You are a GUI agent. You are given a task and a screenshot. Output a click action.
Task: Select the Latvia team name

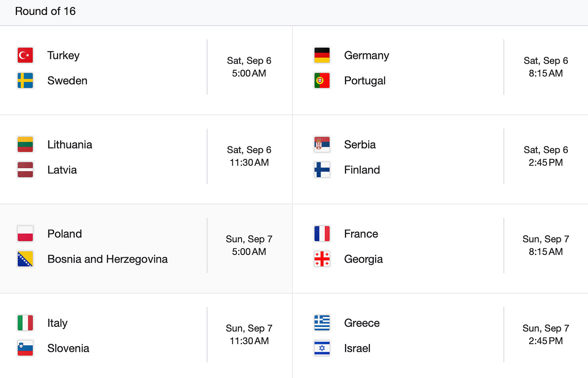(x=62, y=170)
